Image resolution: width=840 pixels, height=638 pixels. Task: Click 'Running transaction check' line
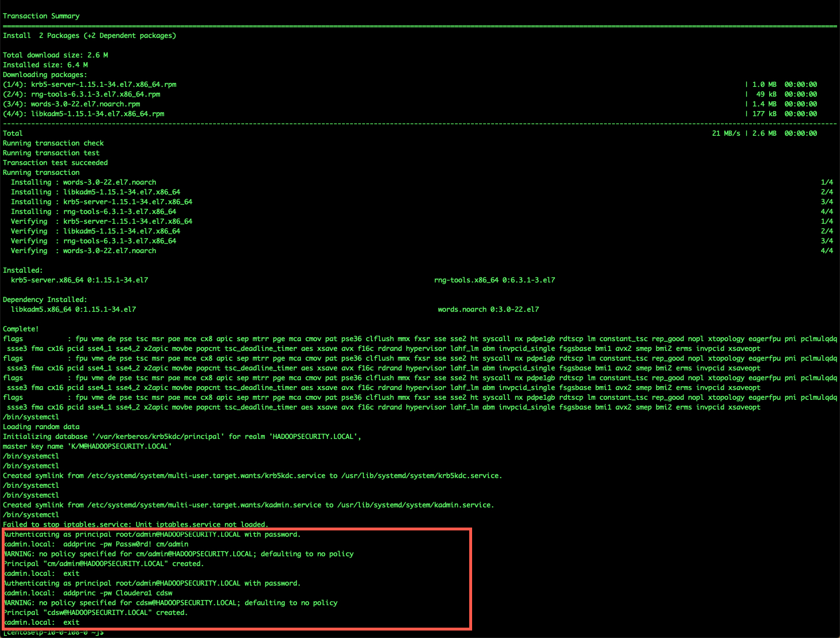(54, 143)
